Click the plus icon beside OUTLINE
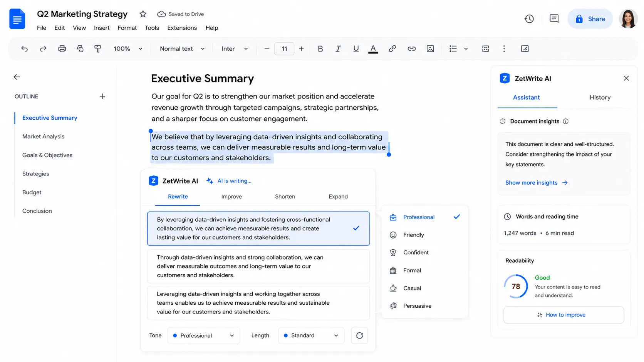 (x=102, y=96)
